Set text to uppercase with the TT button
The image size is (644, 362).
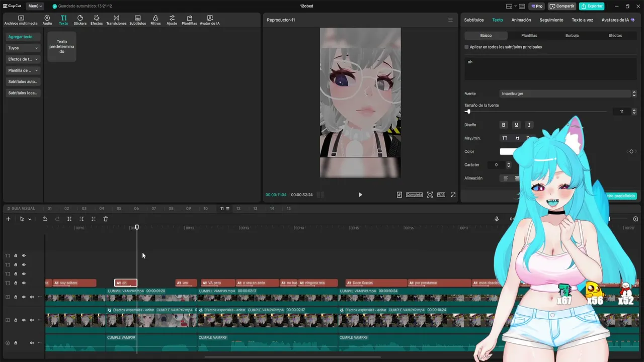click(505, 138)
